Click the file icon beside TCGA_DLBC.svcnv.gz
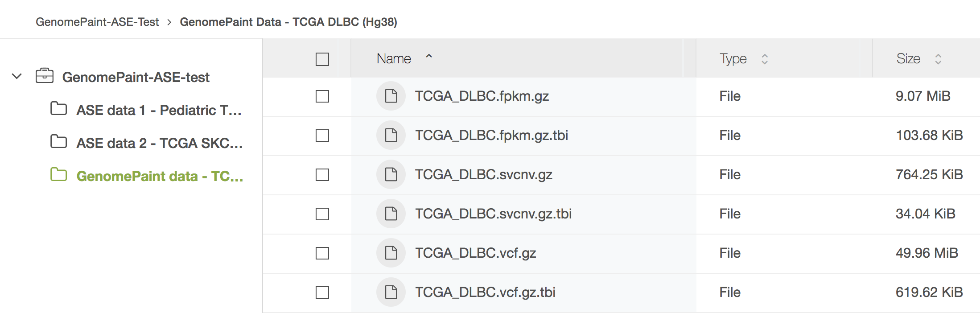 tap(391, 174)
